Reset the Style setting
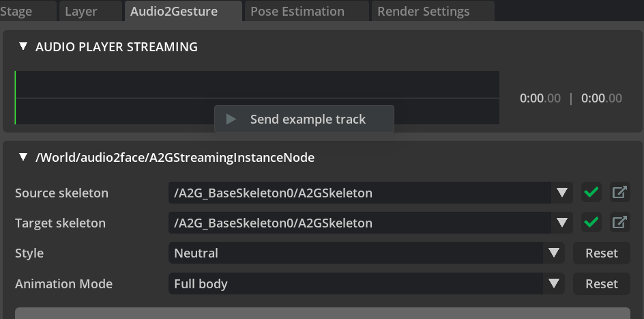The image size is (644, 319). point(601,253)
